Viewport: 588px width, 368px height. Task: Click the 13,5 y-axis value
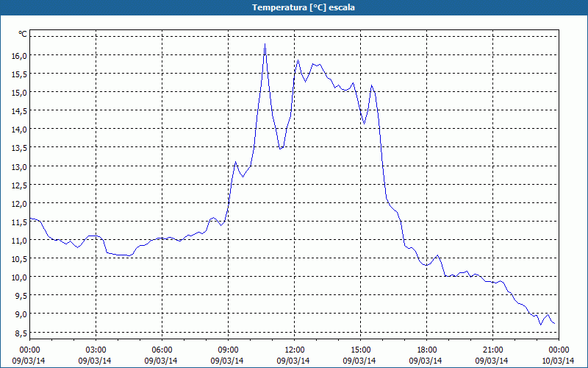point(20,148)
